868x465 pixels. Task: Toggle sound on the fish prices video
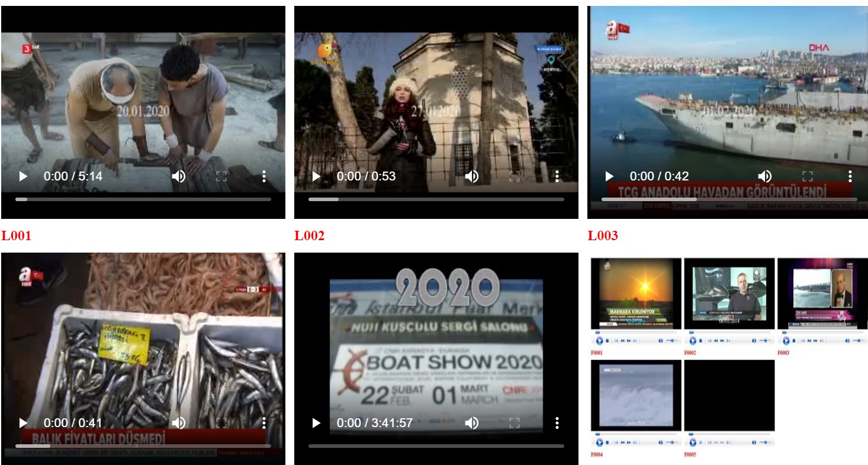(x=178, y=423)
